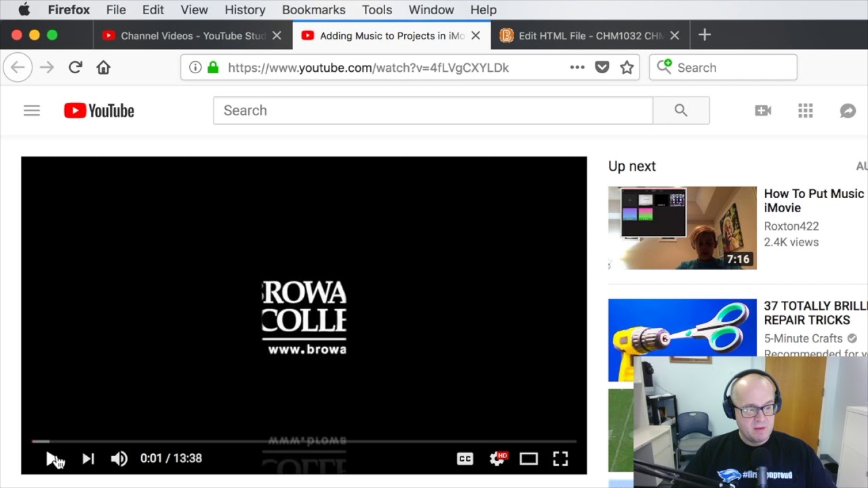Image resolution: width=868 pixels, height=488 pixels.
Task: Enter full screen mode
Action: click(560, 459)
